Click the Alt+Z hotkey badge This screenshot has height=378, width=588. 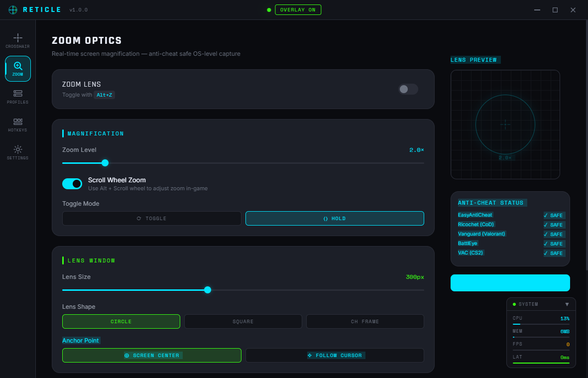pyautogui.click(x=104, y=95)
